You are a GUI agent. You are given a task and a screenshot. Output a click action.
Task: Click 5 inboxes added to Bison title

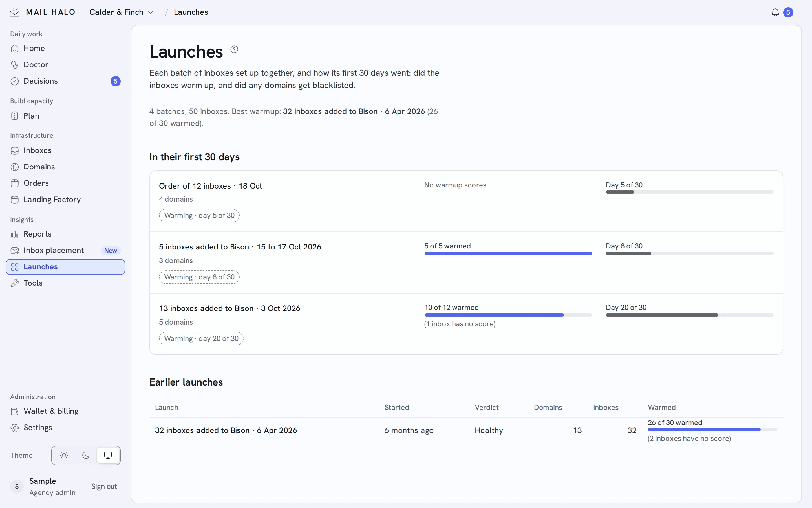click(x=240, y=247)
